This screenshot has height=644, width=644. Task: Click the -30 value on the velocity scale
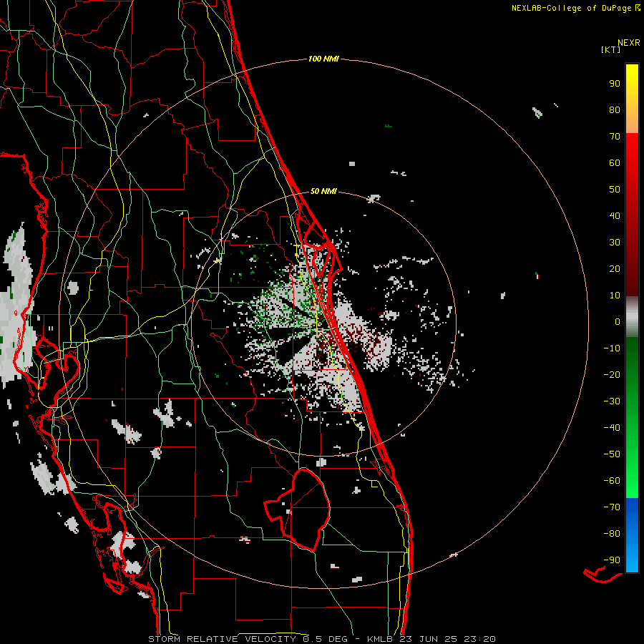612,401
